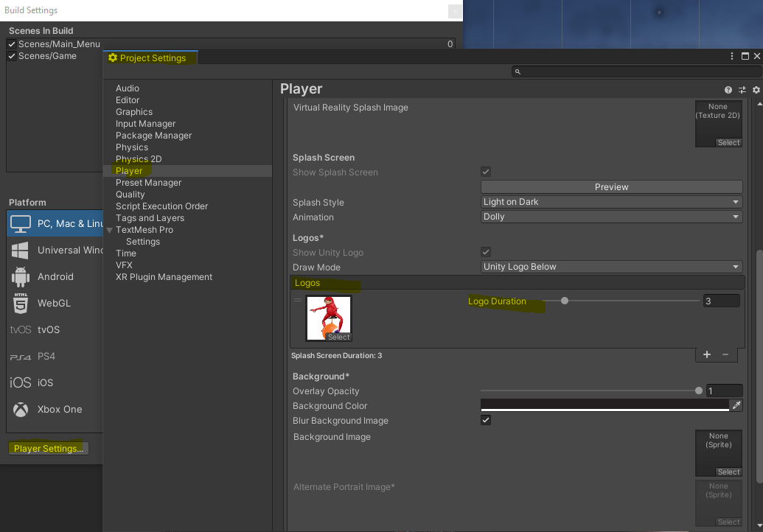Screen dimensions: 763x532
Task: Open Physics 2D settings
Action: [x=139, y=159]
